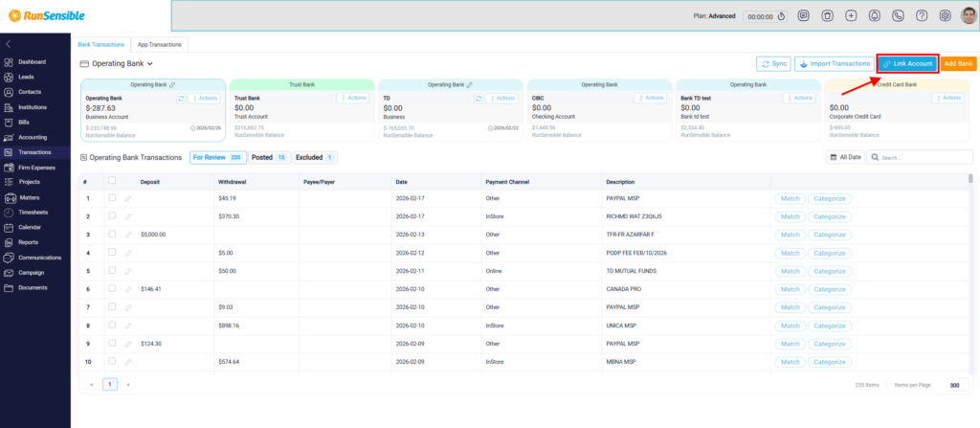
Task: Open Actions menu on Operating Bank card
Action: pos(205,99)
